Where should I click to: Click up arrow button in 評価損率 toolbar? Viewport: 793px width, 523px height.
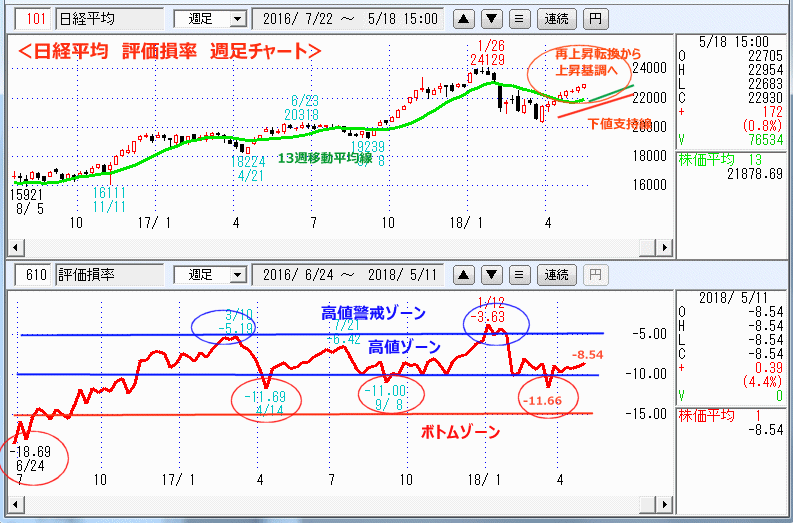click(465, 274)
